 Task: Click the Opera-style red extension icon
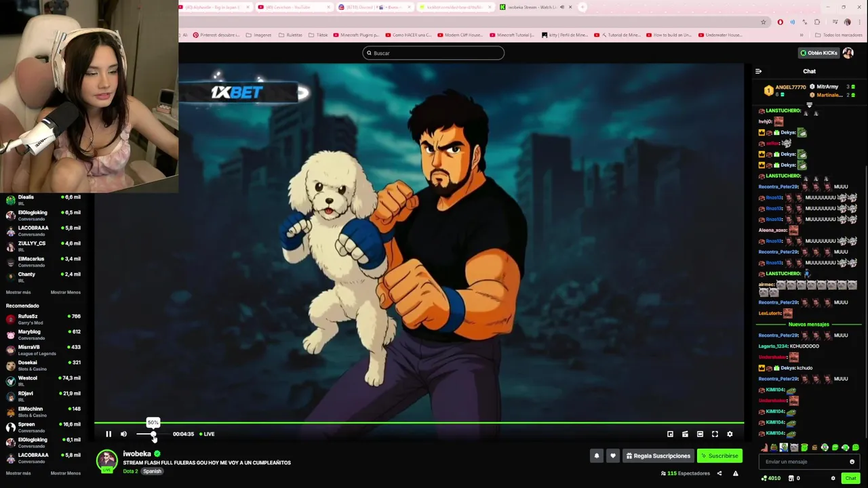point(780,22)
